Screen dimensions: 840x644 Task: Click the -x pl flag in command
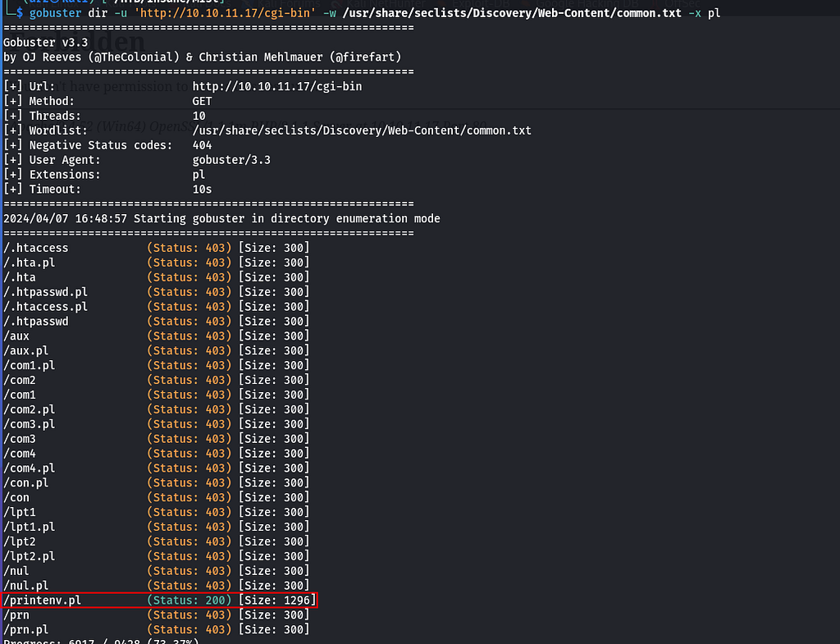[x=704, y=13]
